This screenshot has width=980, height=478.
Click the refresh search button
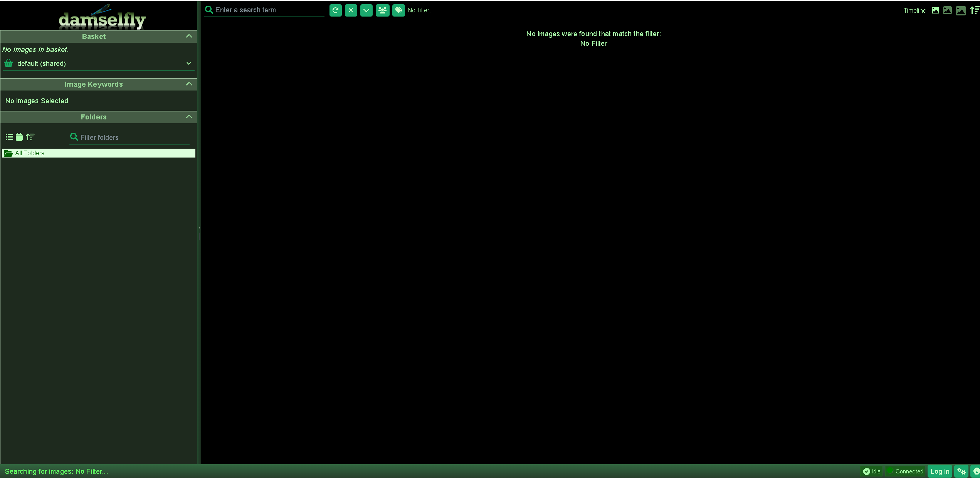point(335,10)
